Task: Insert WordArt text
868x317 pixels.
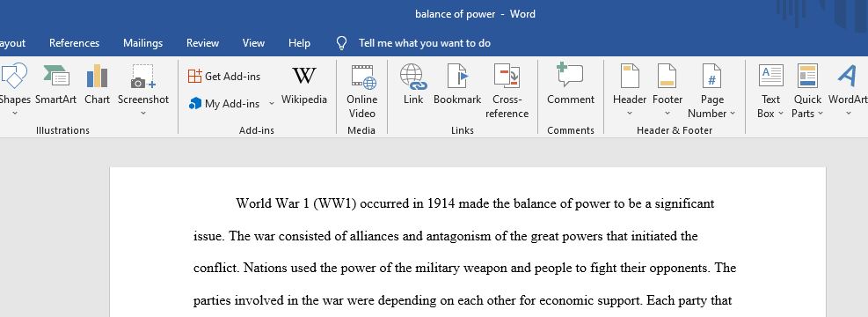Action: pyautogui.click(x=848, y=85)
